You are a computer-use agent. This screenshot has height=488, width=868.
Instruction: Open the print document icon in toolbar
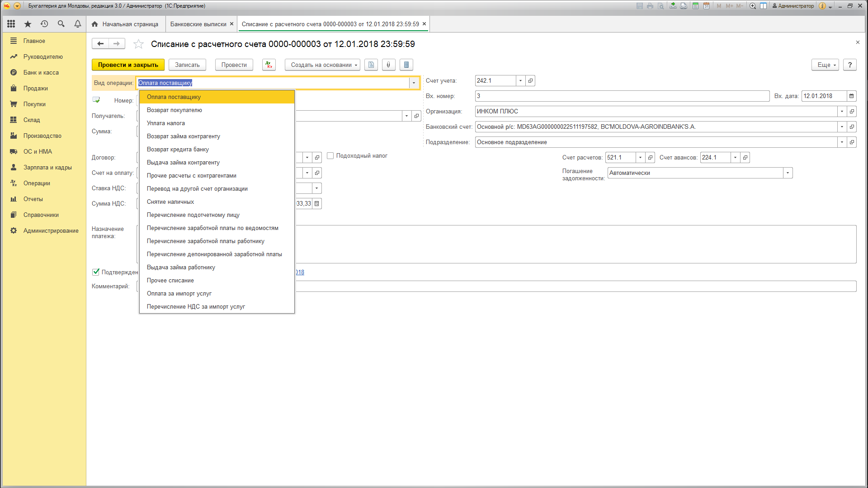tap(371, 65)
